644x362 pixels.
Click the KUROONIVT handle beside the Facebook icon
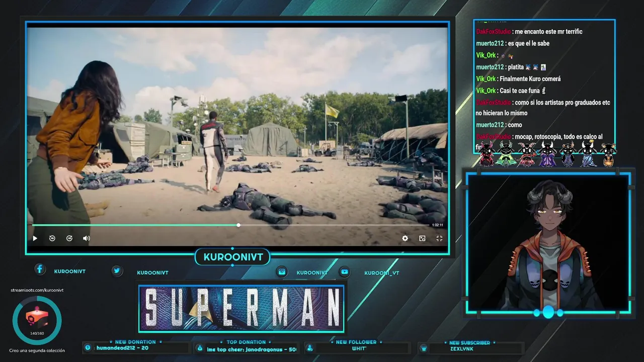point(70,271)
